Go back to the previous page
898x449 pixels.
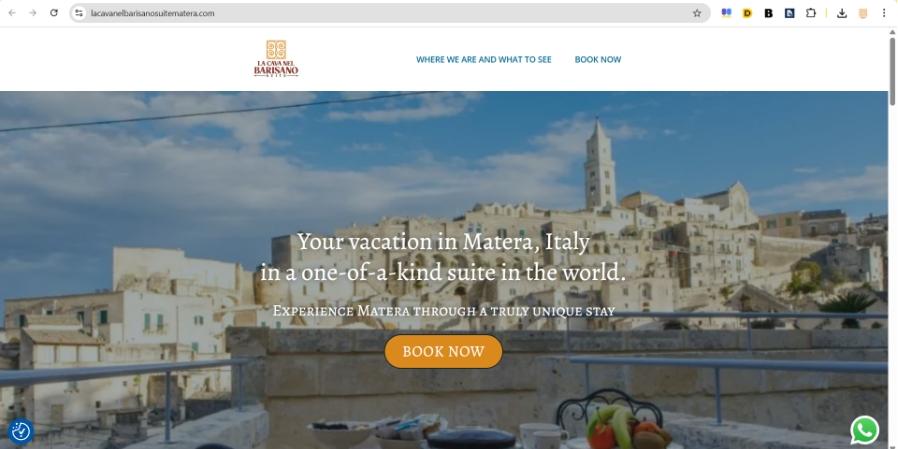click(12, 13)
